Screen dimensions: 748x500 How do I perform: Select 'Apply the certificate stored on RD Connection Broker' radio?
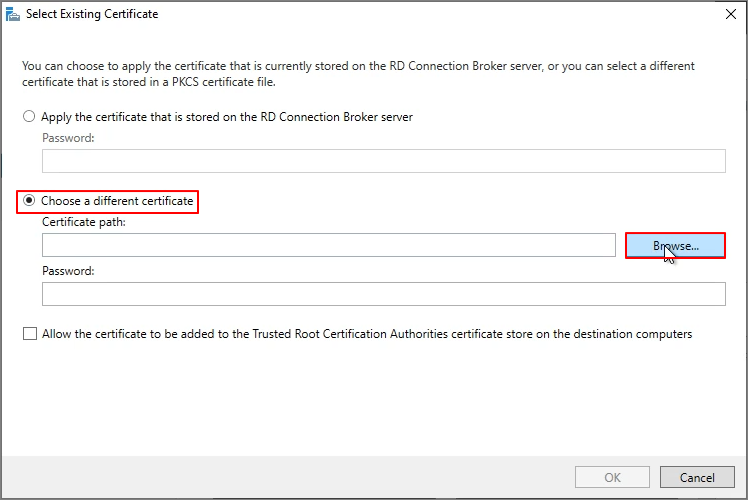click(x=29, y=116)
